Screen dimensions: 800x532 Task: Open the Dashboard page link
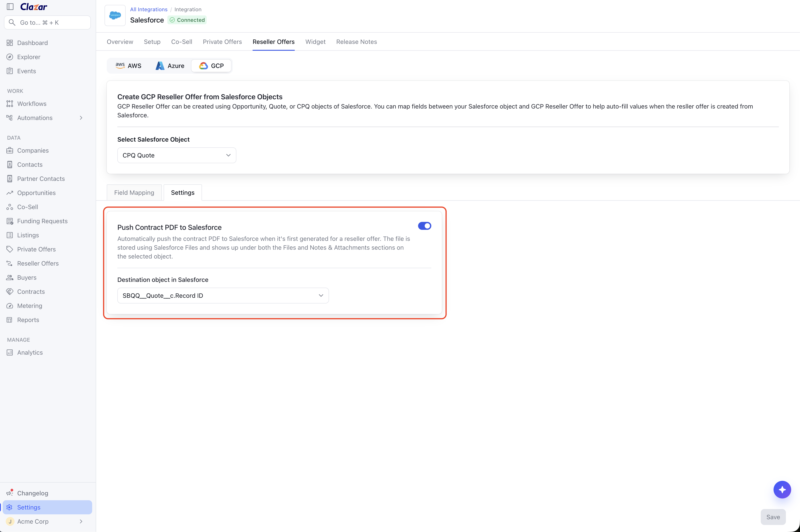(33, 43)
